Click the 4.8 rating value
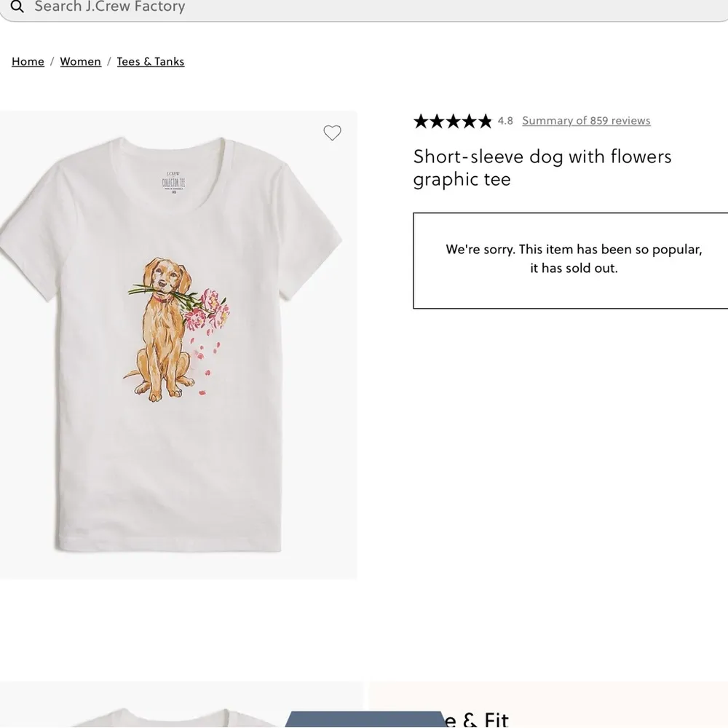 click(506, 121)
